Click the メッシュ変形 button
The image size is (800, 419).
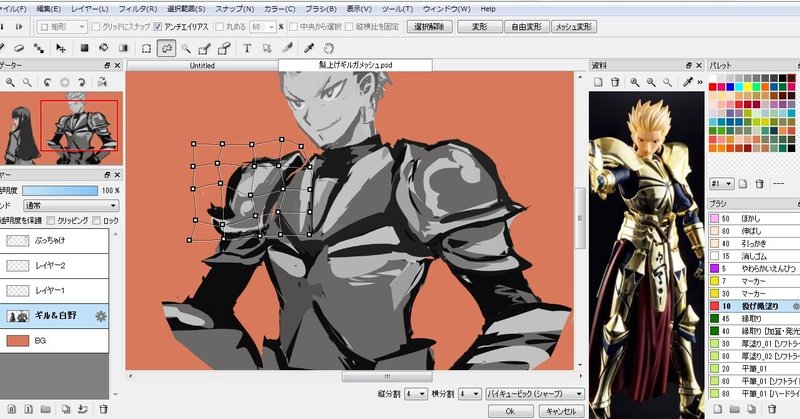(x=573, y=27)
